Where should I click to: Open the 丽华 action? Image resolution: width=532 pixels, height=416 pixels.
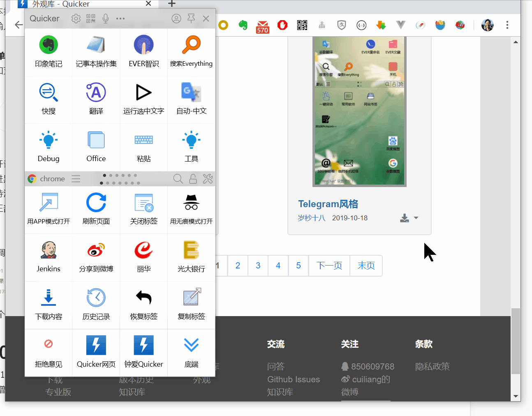[x=143, y=258]
